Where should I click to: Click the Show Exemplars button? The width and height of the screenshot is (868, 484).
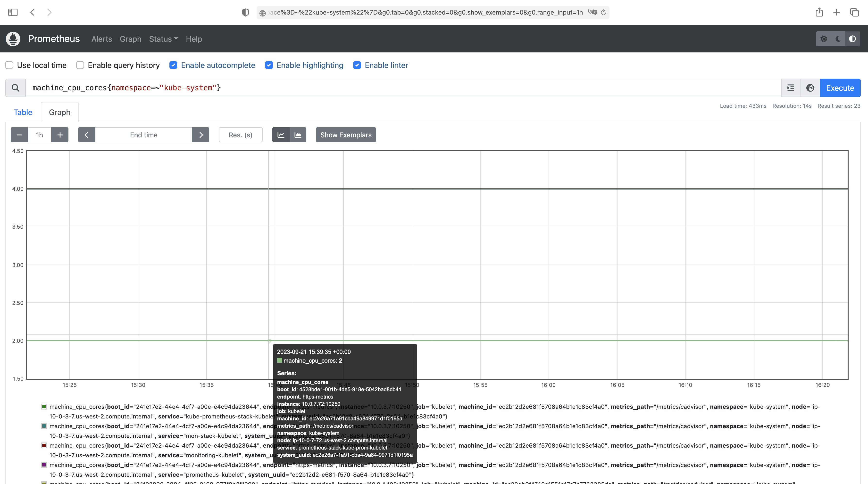346,135
